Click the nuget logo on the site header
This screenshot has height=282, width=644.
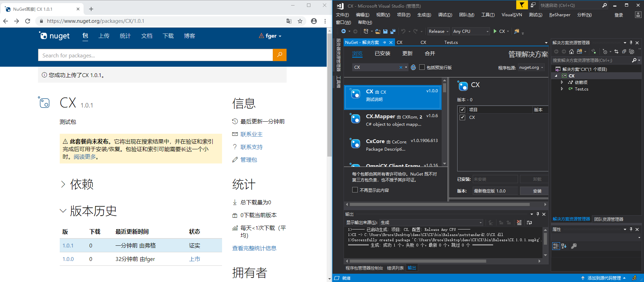tap(54, 36)
